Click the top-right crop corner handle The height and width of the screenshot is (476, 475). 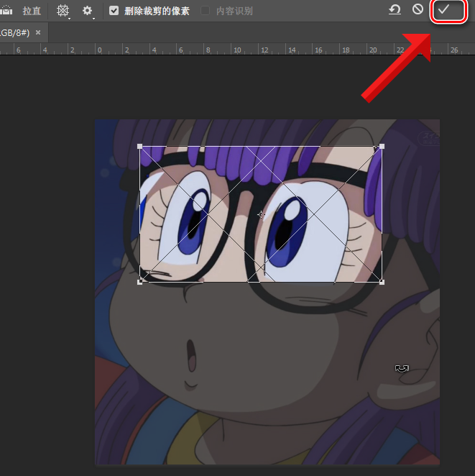[x=381, y=147]
